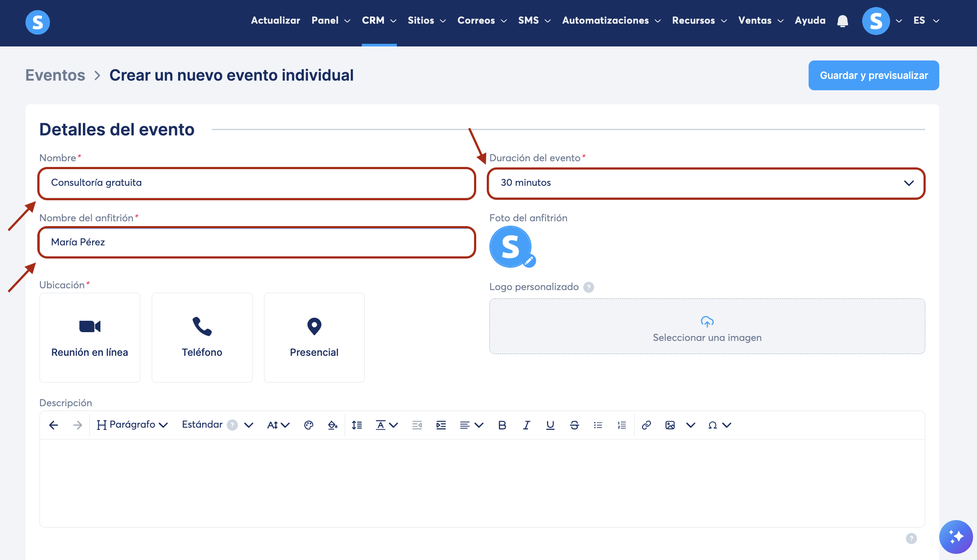Select Presencial location option

pyautogui.click(x=314, y=337)
